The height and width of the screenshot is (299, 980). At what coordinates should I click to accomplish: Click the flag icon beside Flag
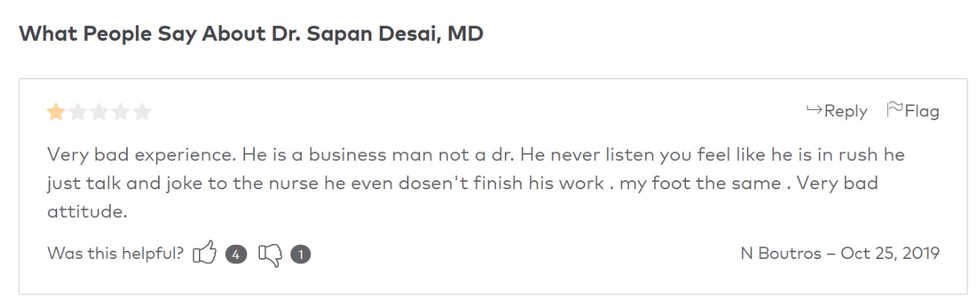pos(895,110)
